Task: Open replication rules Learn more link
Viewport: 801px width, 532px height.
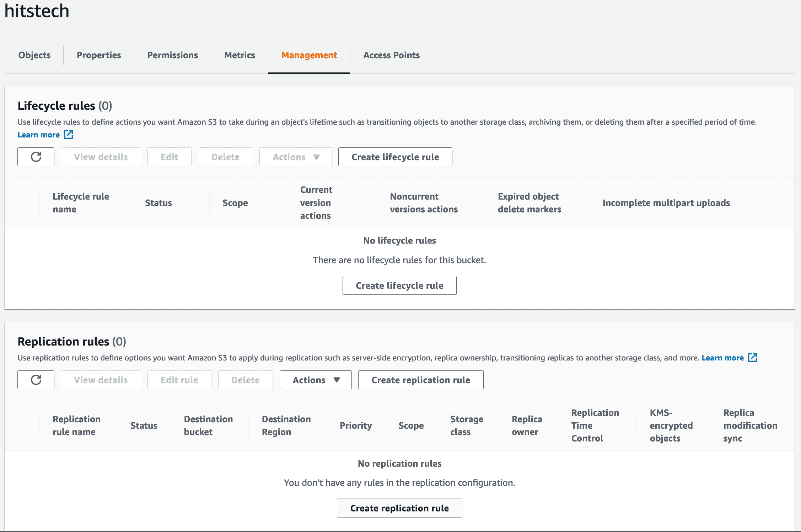Action: coord(722,358)
